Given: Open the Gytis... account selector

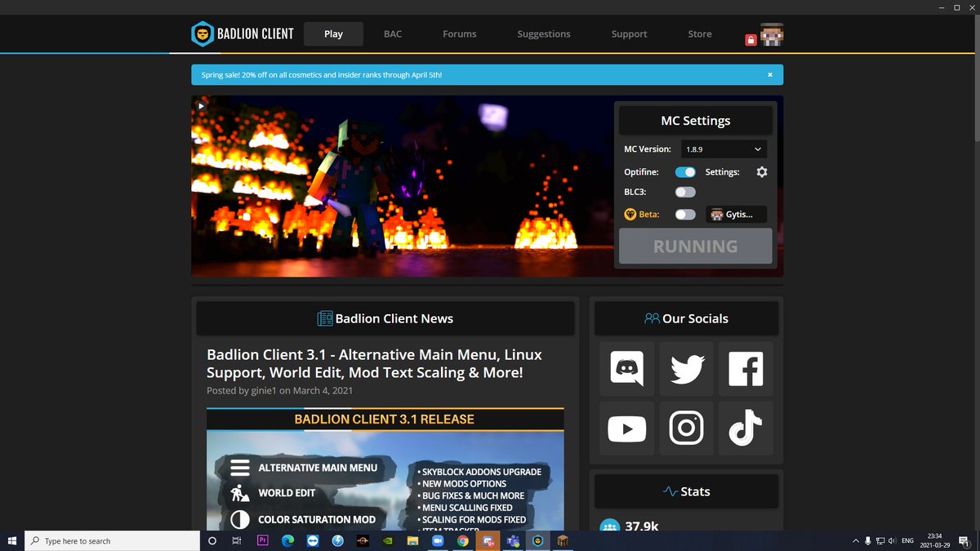Looking at the screenshot, I should [736, 215].
